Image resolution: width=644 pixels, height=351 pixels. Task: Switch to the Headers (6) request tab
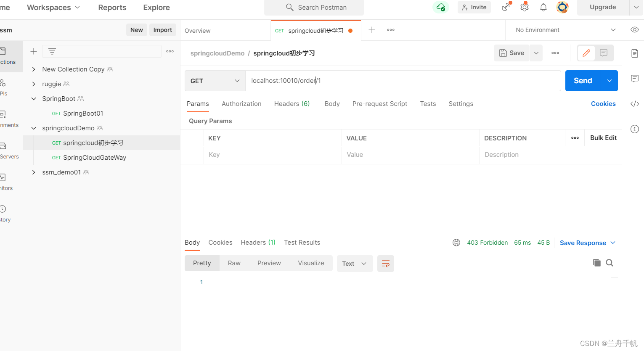point(292,104)
